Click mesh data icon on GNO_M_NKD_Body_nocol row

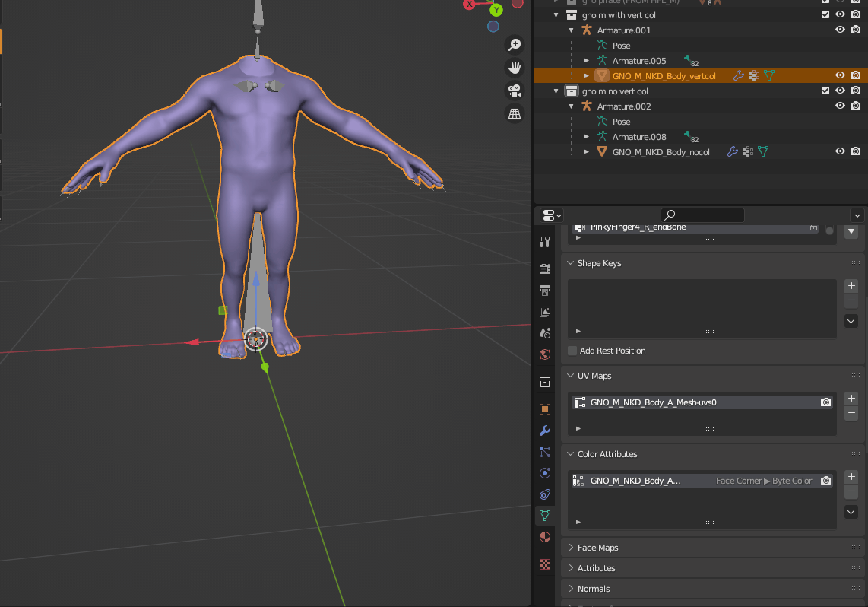[x=763, y=151]
